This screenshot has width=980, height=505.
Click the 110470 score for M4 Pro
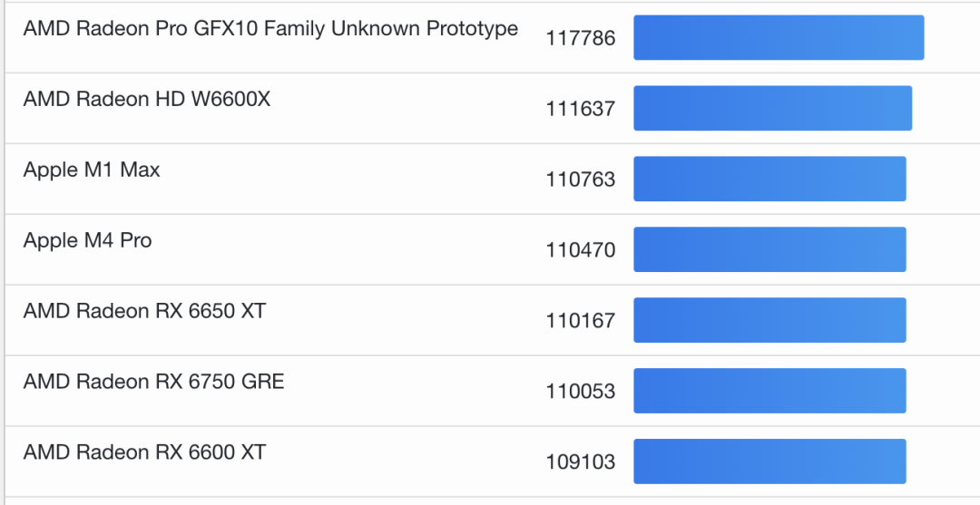click(x=581, y=250)
